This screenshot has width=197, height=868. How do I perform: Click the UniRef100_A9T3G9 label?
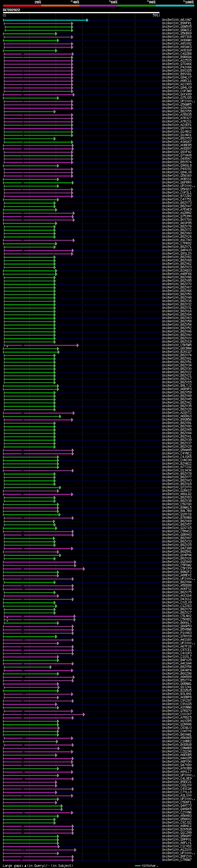(177, 37)
